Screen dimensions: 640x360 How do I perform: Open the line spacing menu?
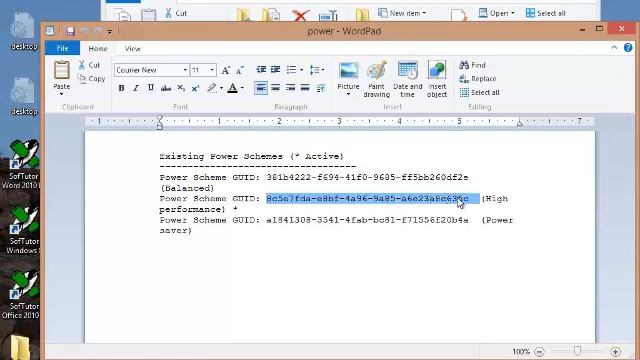[317, 70]
